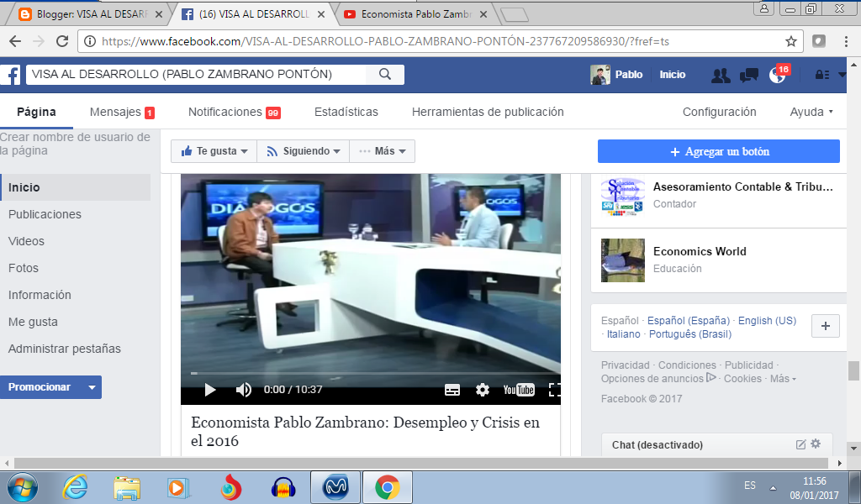
Task: Click Crear nombre de usuario de la página
Action: point(75,144)
